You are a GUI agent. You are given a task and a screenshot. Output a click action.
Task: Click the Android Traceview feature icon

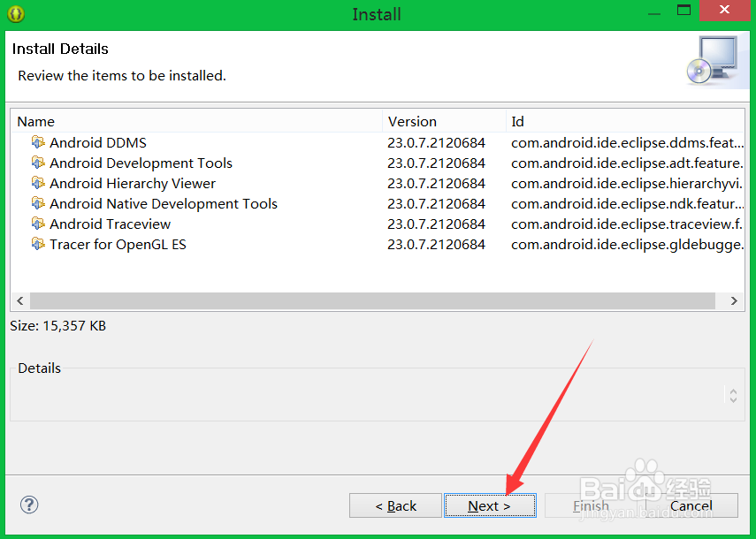(x=38, y=224)
